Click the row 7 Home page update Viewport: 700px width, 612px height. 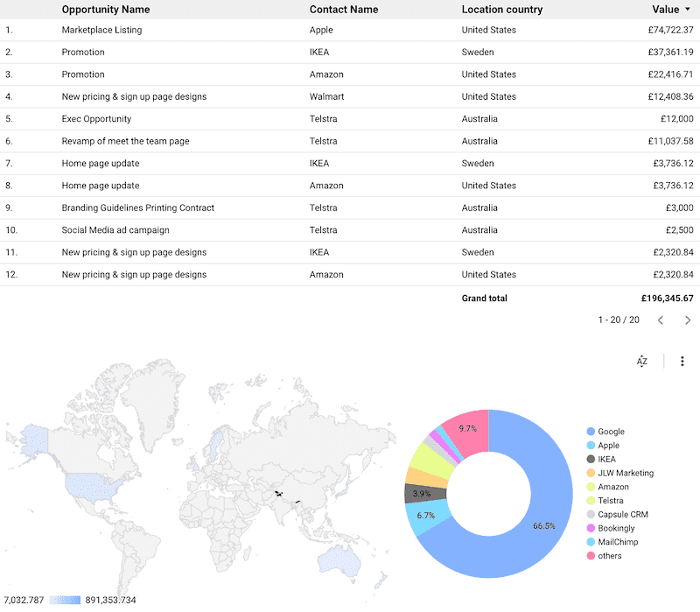coord(101,164)
